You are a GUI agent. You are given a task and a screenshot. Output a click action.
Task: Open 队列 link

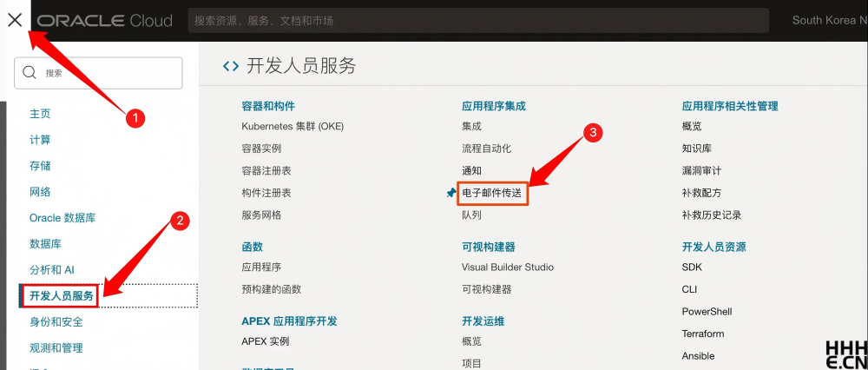pos(471,215)
